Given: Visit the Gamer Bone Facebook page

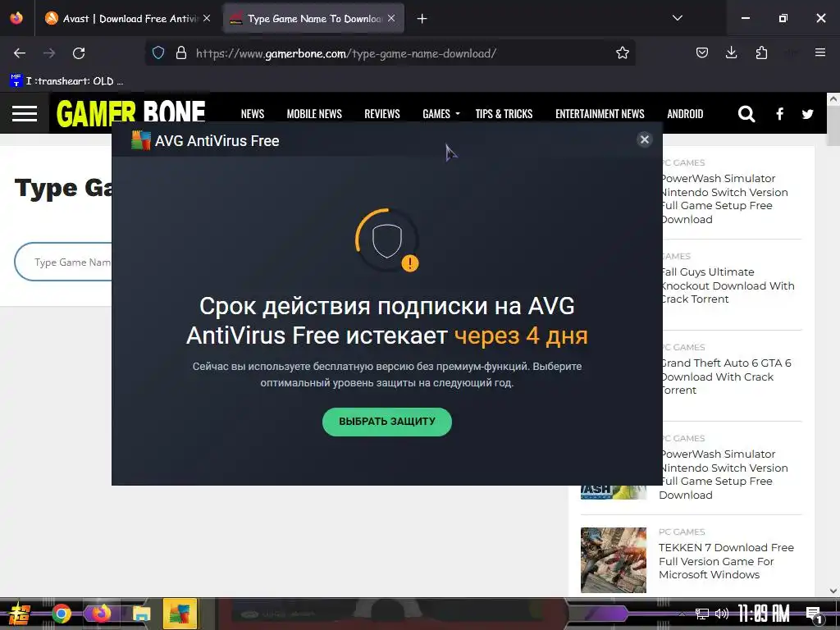Looking at the screenshot, I should (780, 113).
